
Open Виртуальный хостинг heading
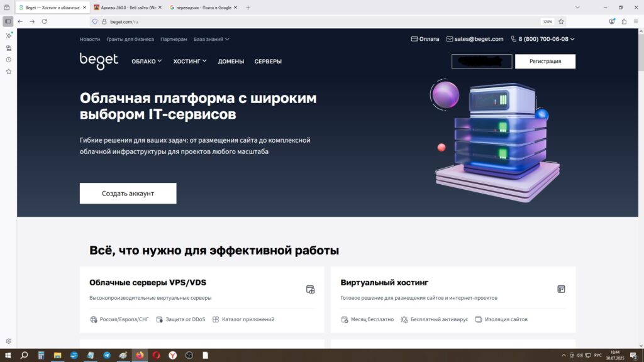[384, 282]
